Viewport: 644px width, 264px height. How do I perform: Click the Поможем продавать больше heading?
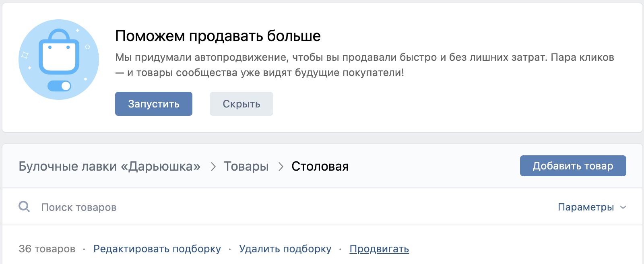pos(218,36)
